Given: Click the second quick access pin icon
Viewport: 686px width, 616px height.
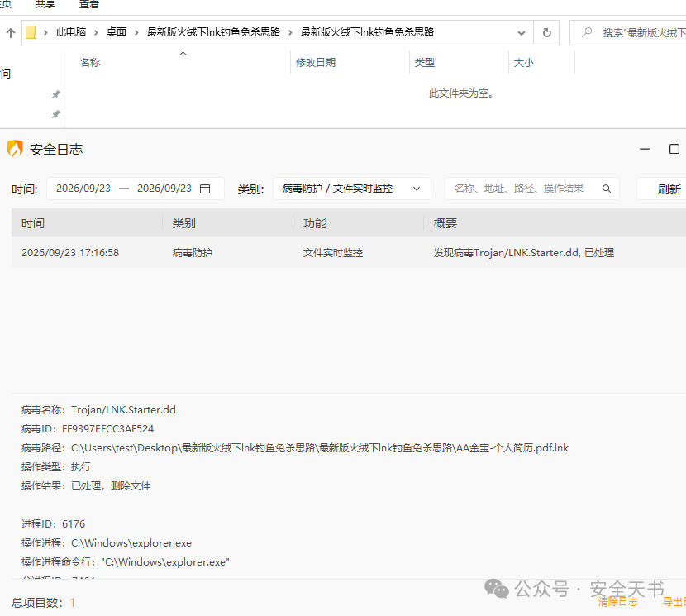Looking at the screenshot, I should point(56,114).
